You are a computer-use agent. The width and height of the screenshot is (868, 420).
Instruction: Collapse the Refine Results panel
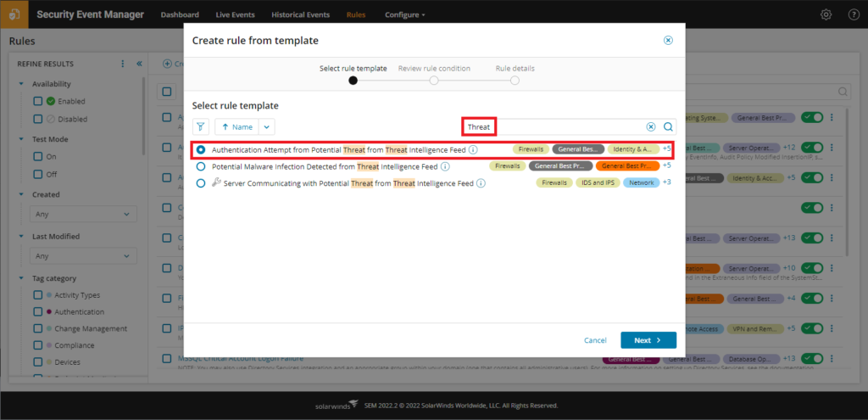tap(139, 64)
